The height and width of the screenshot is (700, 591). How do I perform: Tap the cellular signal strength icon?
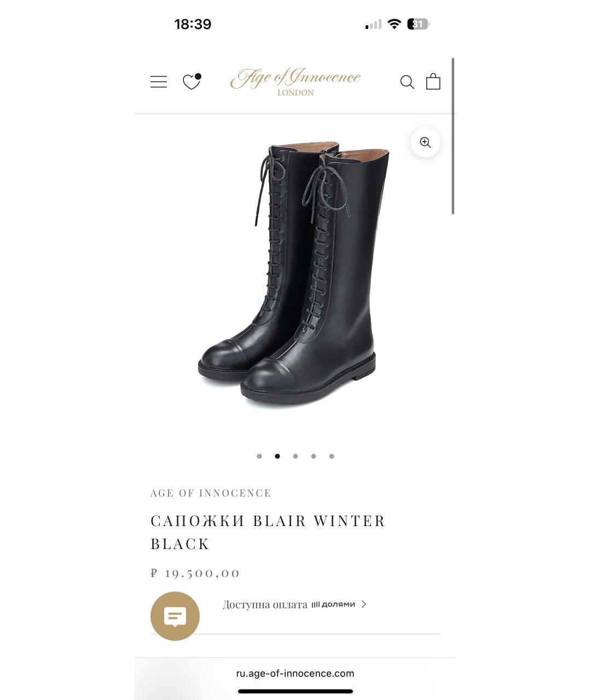pos(373,24)
